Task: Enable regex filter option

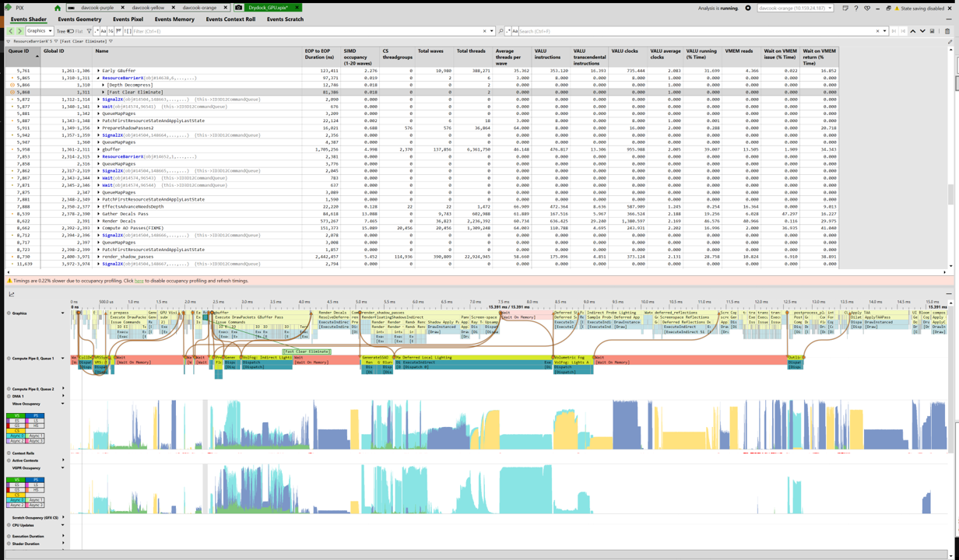Action: pyautogui.click(x=97, y=31)
